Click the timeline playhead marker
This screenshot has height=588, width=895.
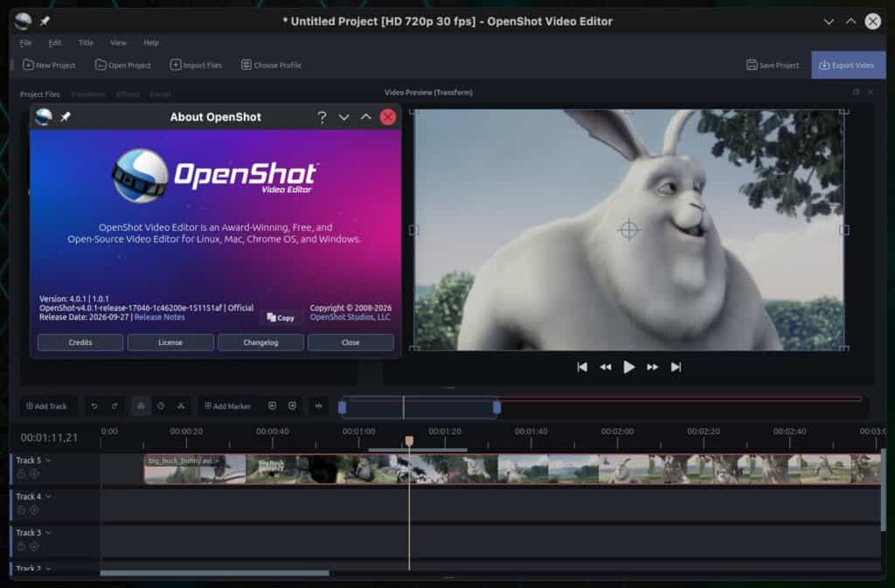click(409, 441)
